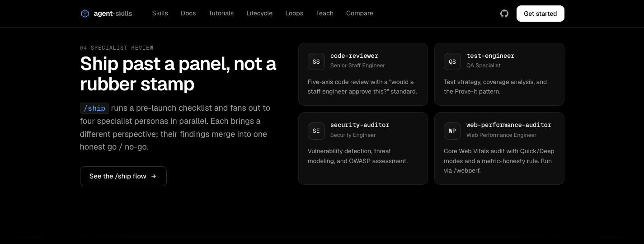
Task: Click the /ship inline code tag
Action: [94, 108]
